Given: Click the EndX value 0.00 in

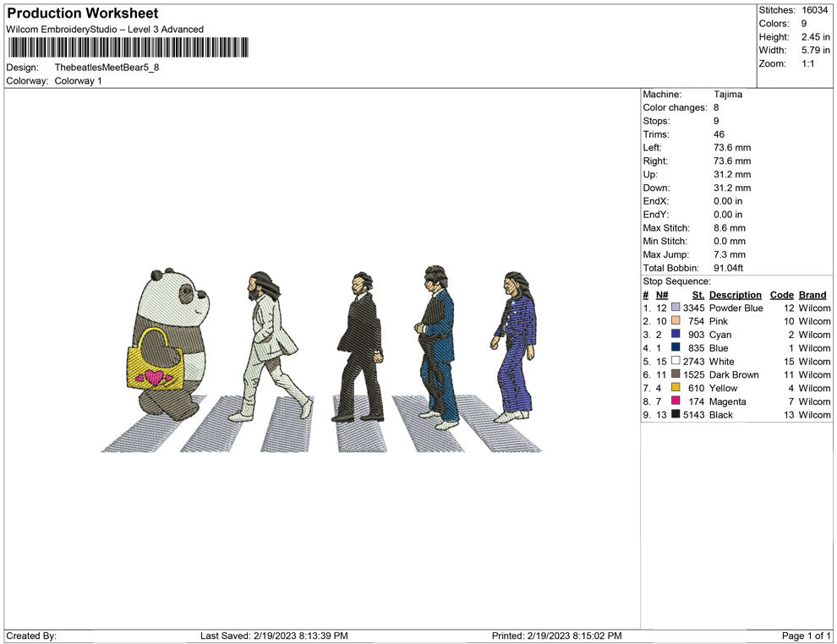Looking at the screenshot, I should 728,201.
